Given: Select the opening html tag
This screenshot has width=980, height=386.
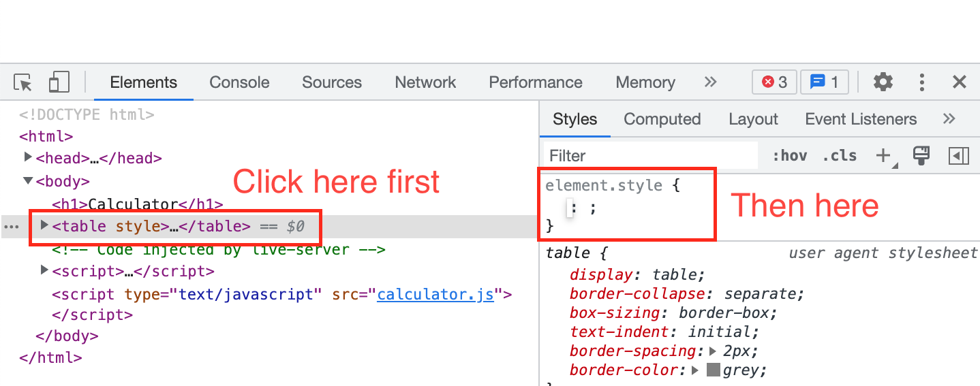Looking at the screenshot, I should (x=46, y=136).
